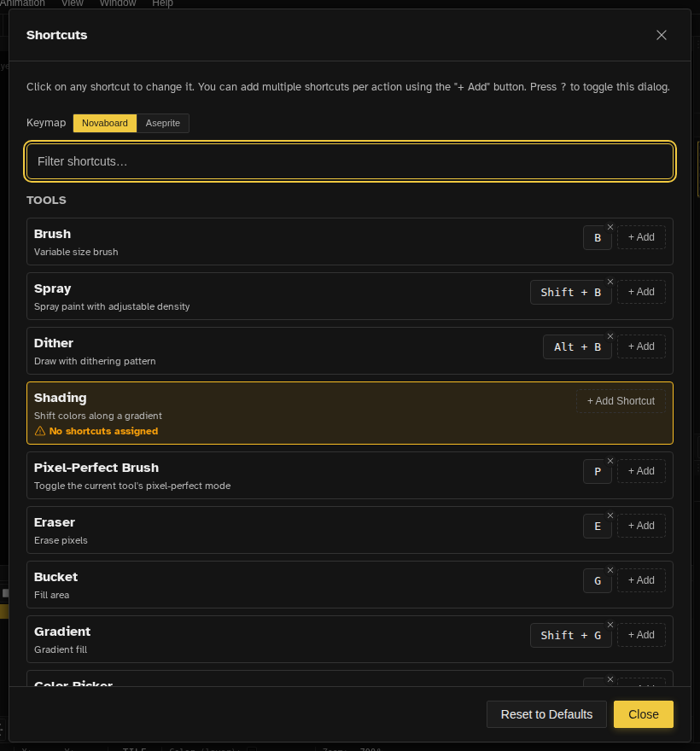This screenshot has height=751, width=700.
Task: Remove the G shortcut from Bucket
Action: click(610, 570)
